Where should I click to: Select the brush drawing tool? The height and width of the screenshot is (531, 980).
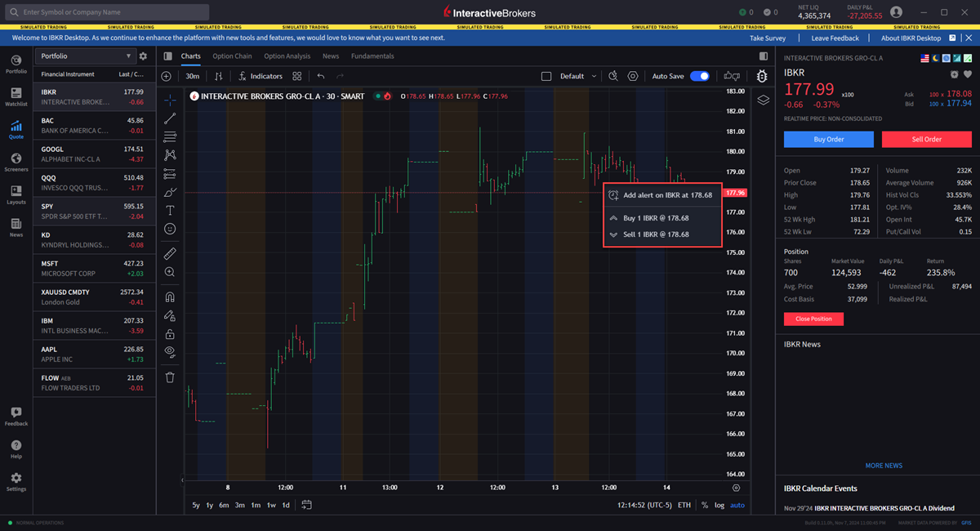coord(170,193)
